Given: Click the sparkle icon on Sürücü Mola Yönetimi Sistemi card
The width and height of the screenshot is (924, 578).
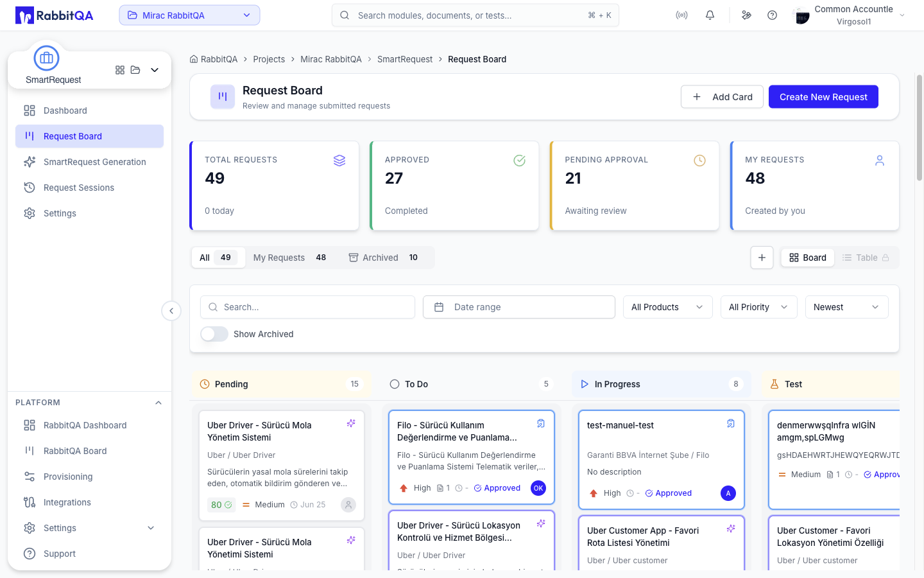Looking at the screenshot, I should 351,540.
